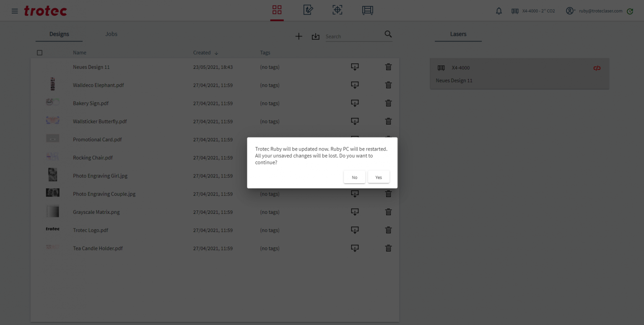Open the design editor view icon

pyautogui.click(x=308, y=10)
